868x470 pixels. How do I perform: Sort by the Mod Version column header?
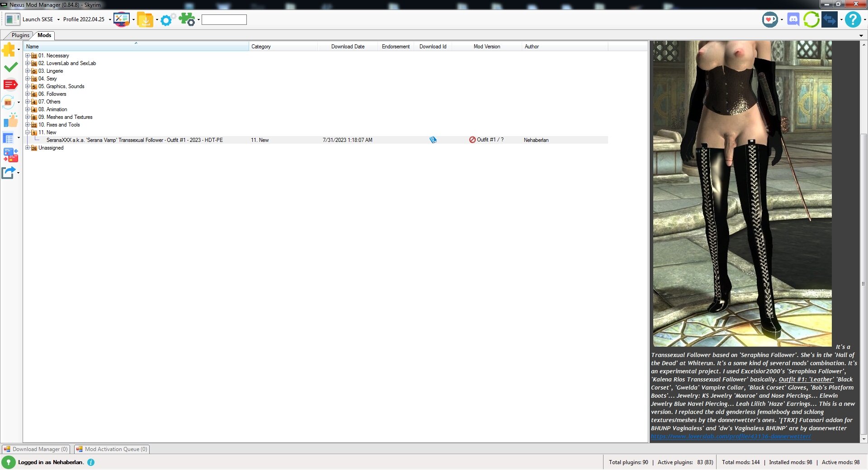click(x=487, y=47)
